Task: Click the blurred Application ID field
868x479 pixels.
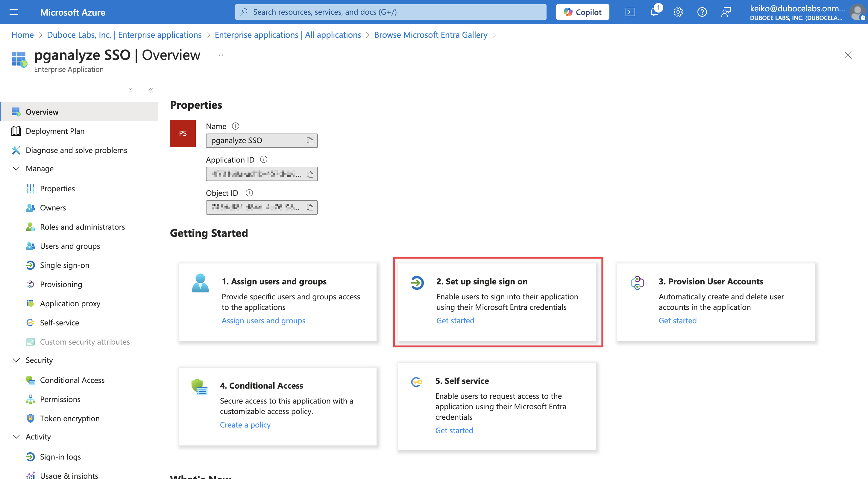Action: 262,174
